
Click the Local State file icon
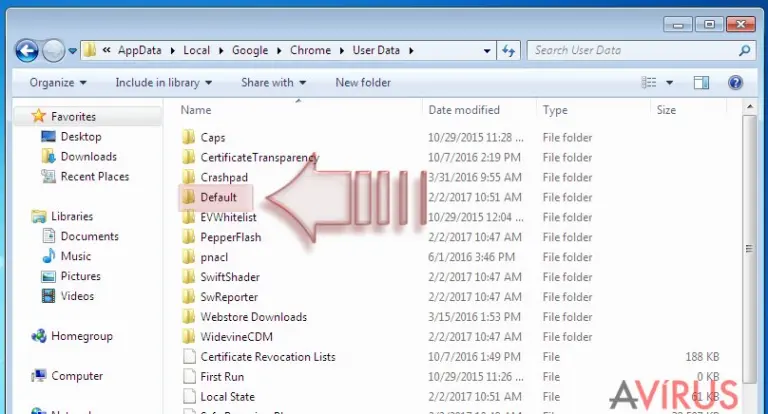[189, 396]
